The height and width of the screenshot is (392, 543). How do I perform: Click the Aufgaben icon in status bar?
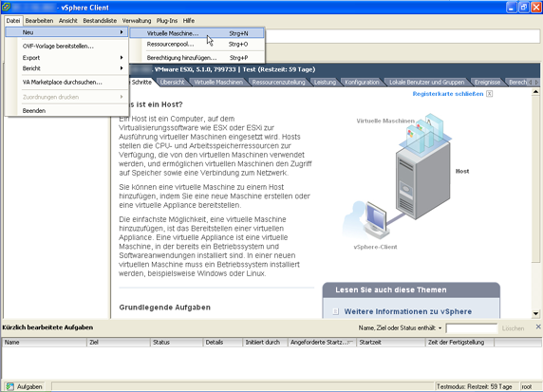[x=10, y=386]
